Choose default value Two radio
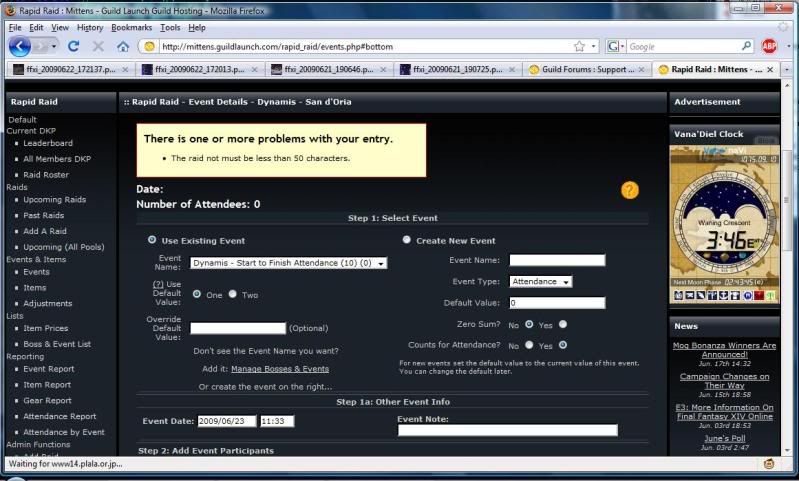The image size is (799, 481). pyautogui.click(x=232, y=294)
